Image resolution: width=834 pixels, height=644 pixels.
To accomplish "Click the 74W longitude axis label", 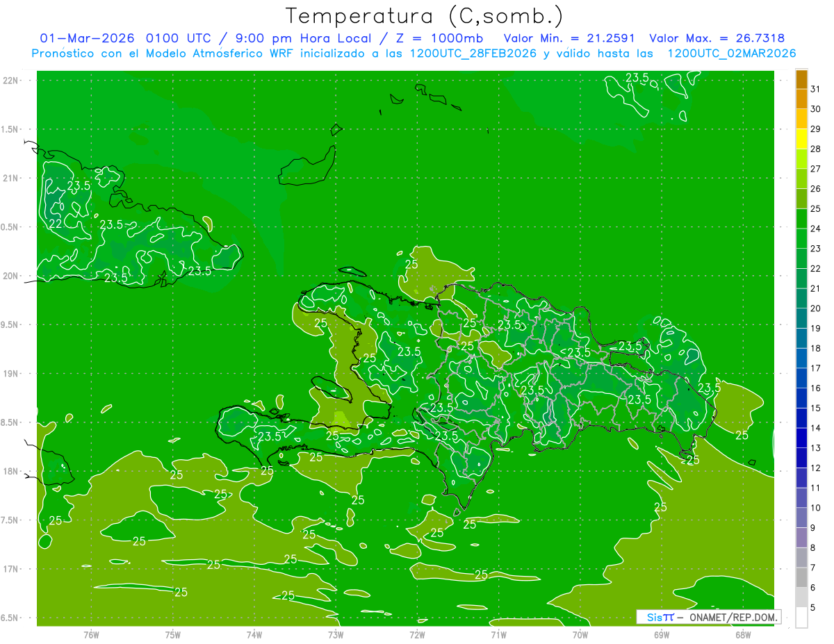I will click(254, 635).
